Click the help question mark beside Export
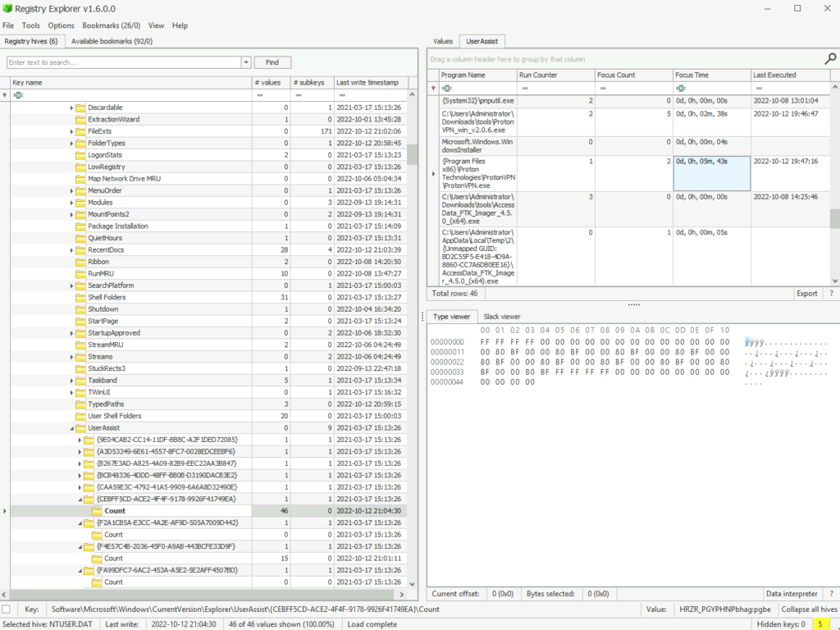Viewport: 840px width, 630px height. click(831, 294)
